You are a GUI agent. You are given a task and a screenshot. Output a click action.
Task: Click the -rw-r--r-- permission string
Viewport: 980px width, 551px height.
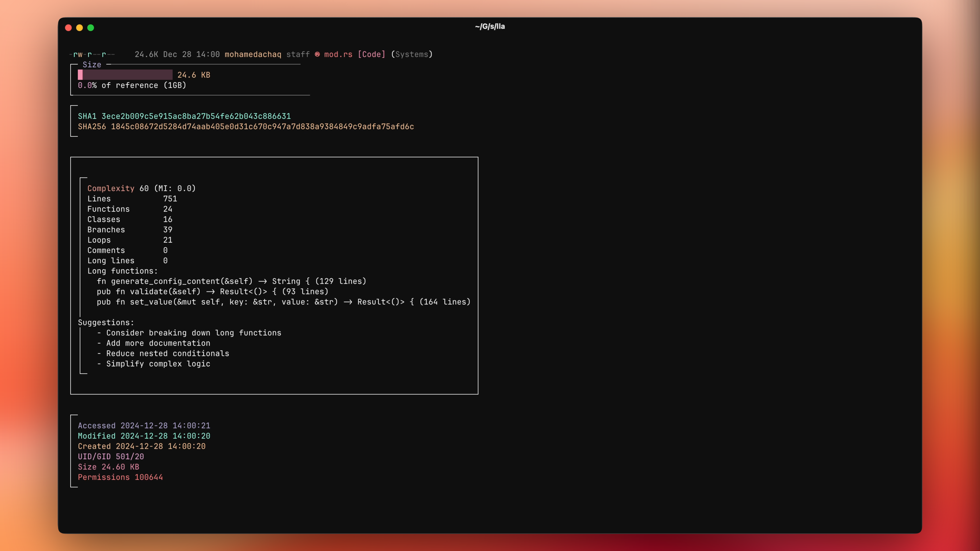coord(92,54)
